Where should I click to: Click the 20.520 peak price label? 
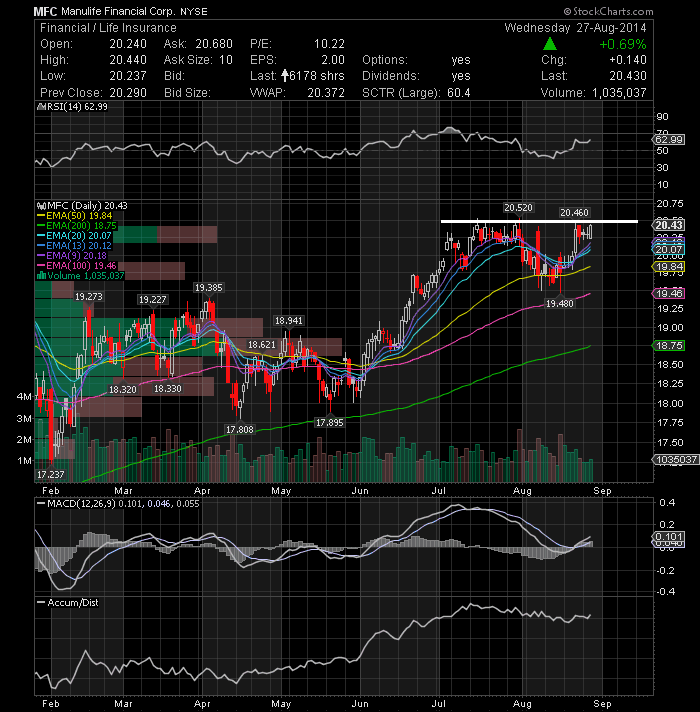click(518, 208)
